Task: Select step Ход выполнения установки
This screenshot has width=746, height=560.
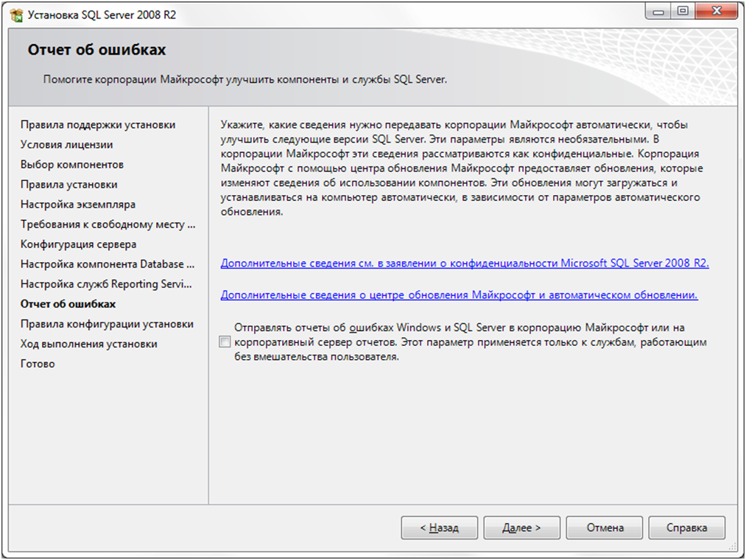Action: click(x=89, y=344)
